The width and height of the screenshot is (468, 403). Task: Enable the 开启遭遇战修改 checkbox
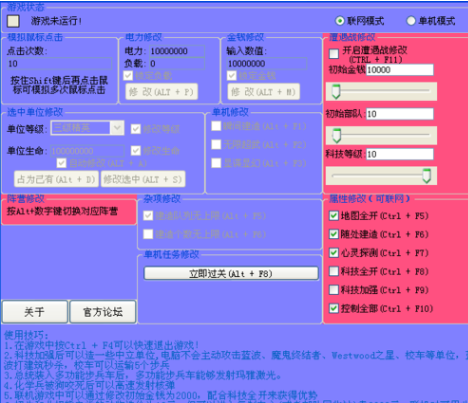coord(334,53)
